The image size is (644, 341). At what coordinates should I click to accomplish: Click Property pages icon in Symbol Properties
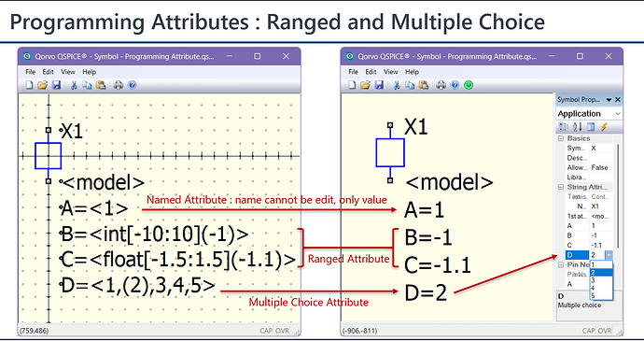[591, 127]
